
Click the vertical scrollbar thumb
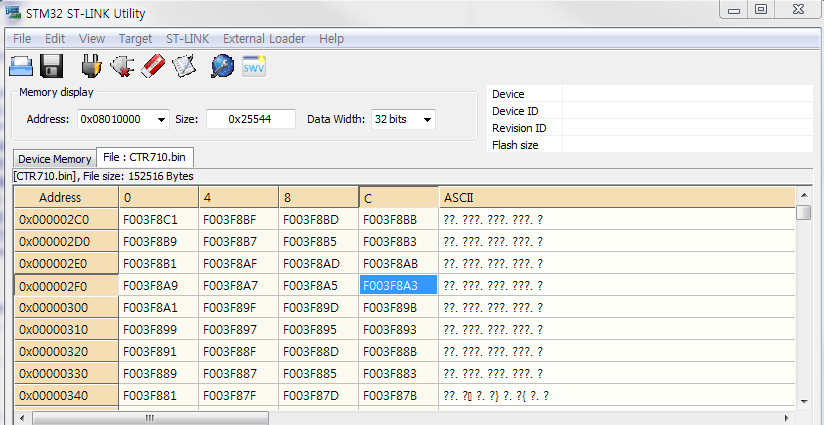pos(804,213)
